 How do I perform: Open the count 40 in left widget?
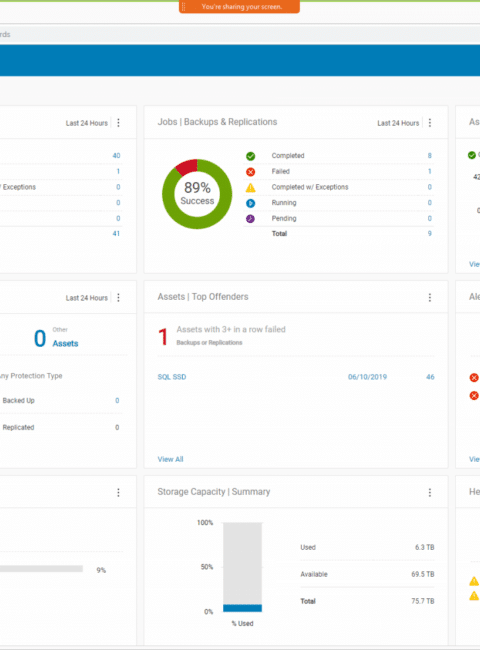116,156
